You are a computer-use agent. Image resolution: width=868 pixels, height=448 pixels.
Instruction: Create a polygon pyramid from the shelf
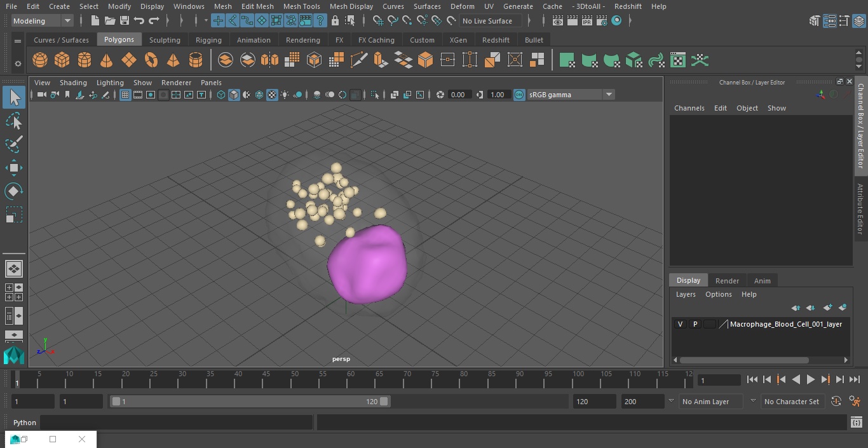pyautogui.click(x=173, y=60)
